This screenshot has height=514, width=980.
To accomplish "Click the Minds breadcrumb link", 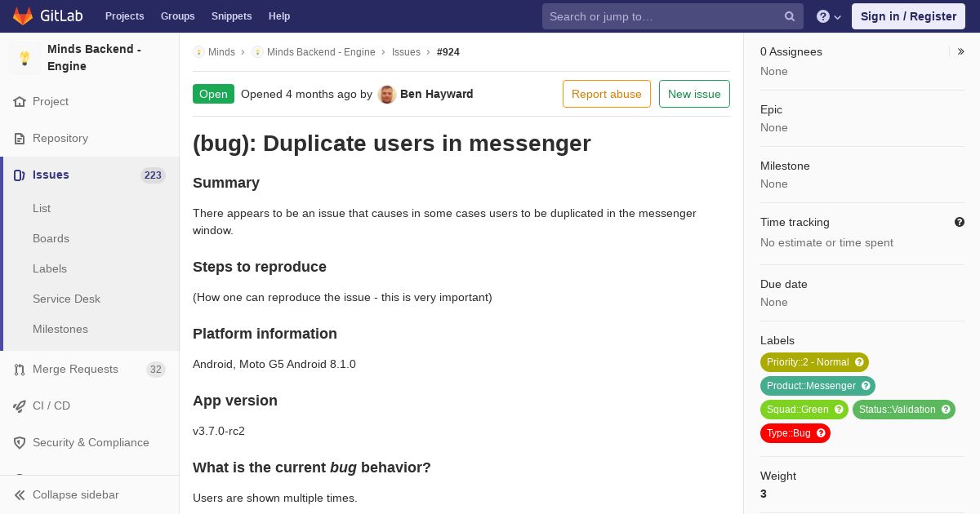I will pyautogui.click(x=221, y=52).
